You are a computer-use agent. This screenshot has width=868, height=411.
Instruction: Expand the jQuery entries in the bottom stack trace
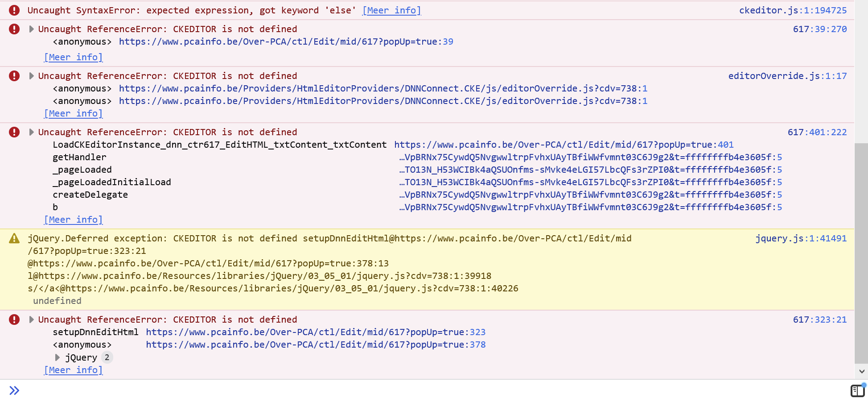[57, 357]
